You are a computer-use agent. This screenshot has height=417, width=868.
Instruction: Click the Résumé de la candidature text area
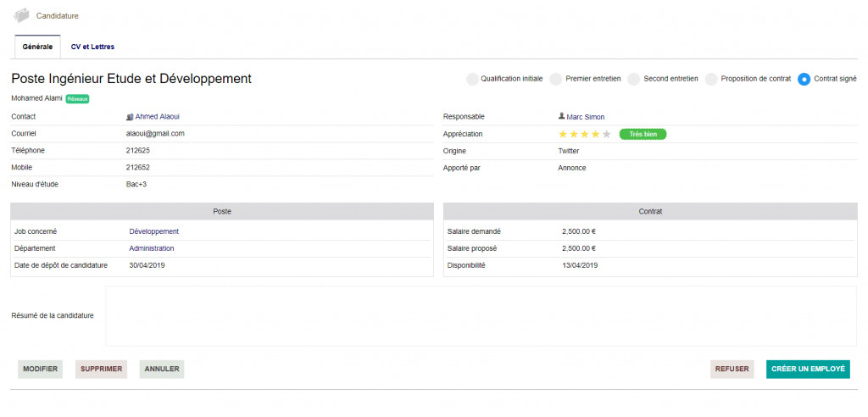[480, 316]
